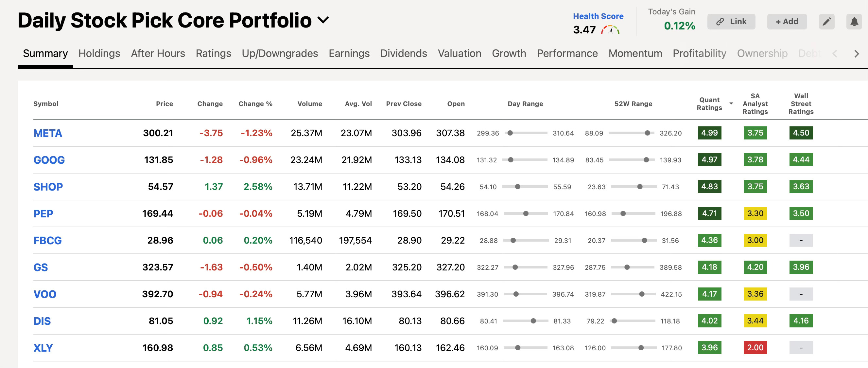The height and width of the screenshot is (368, 868).
Task: Switch to the Holdings tab
Action: (x=99, y=53)
